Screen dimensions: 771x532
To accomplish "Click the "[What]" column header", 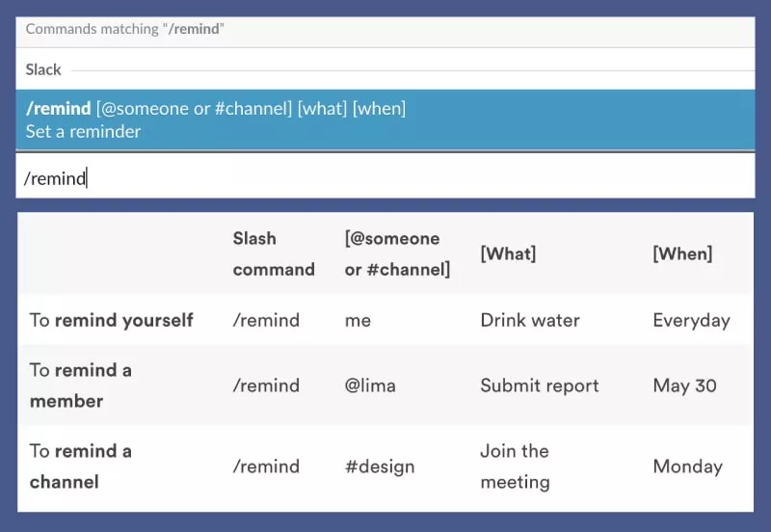I will (508, 253).
